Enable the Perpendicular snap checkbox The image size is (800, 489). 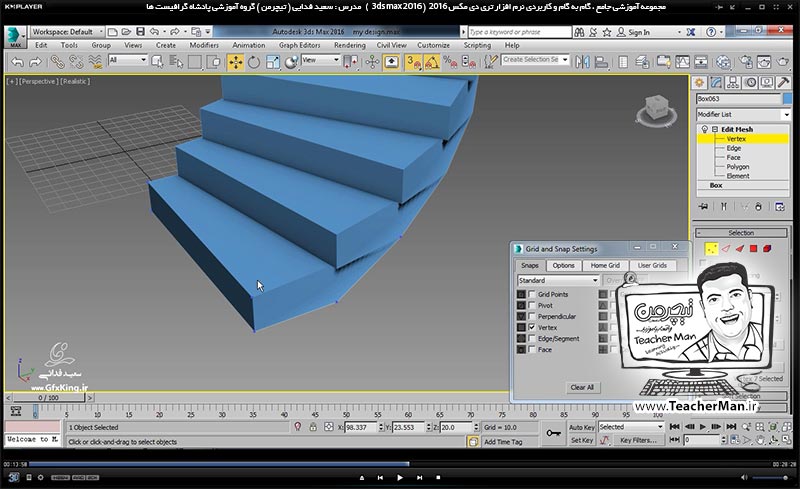(532, 316)
